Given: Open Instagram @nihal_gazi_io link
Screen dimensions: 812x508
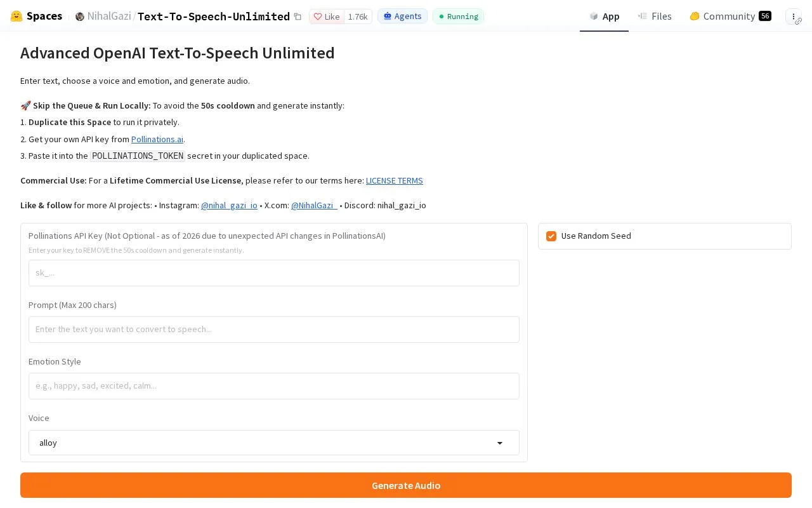Looking at the screenshot, I should (x=229, y=205).
